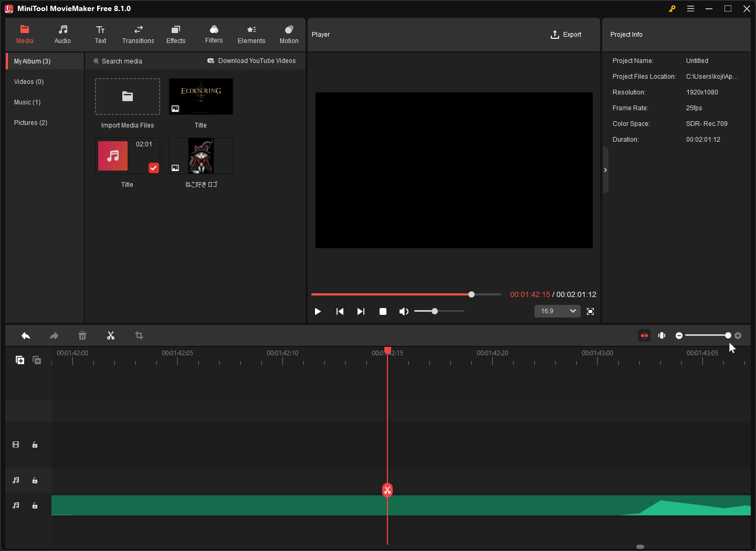Open the Filters tab
Screen dimensions: 756x551
click(214, 35)
